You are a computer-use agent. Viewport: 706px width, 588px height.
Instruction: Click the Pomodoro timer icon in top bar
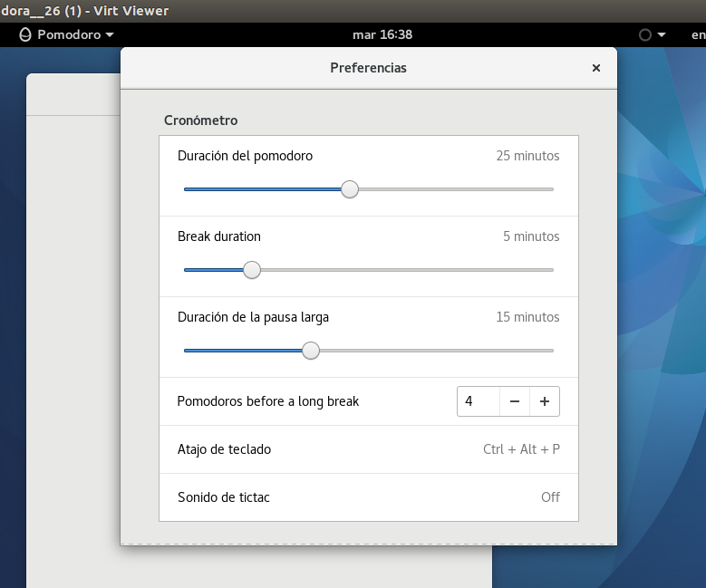[25, 34]
